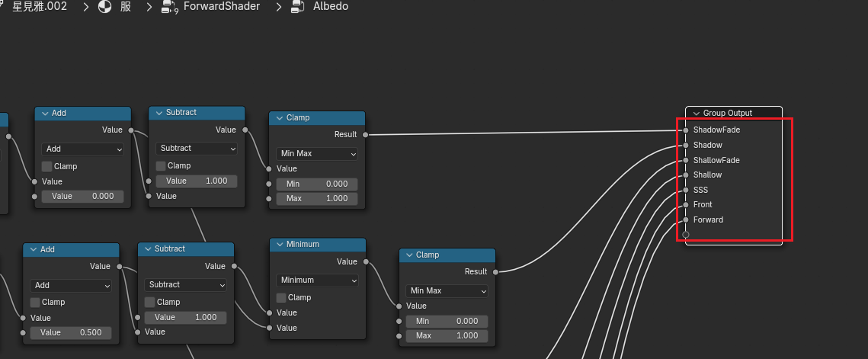This screenshot has width=868, height=359.
Task: Click the material sphere icon beside 服
Action: point(104,7)
